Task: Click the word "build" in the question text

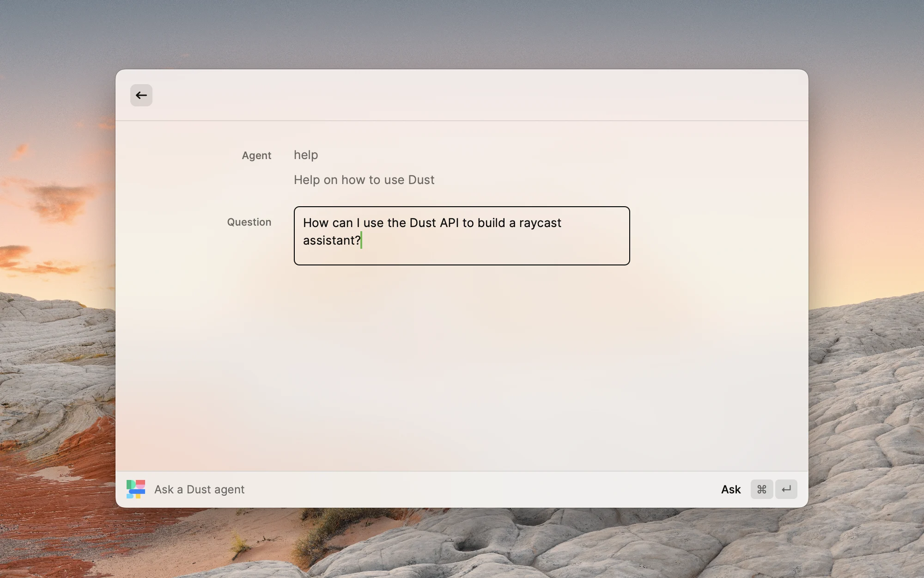Action: pyautogui.click(x=491, y=223)
